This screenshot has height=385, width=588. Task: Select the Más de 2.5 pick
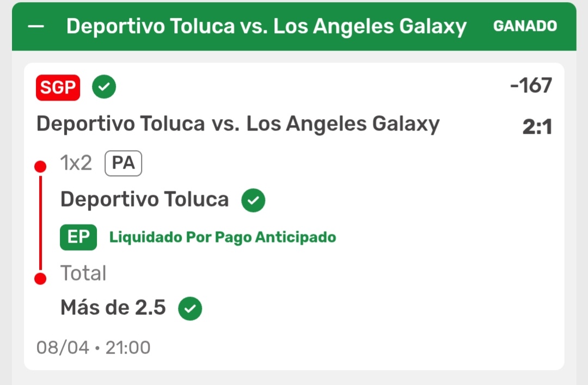point(113,307)
